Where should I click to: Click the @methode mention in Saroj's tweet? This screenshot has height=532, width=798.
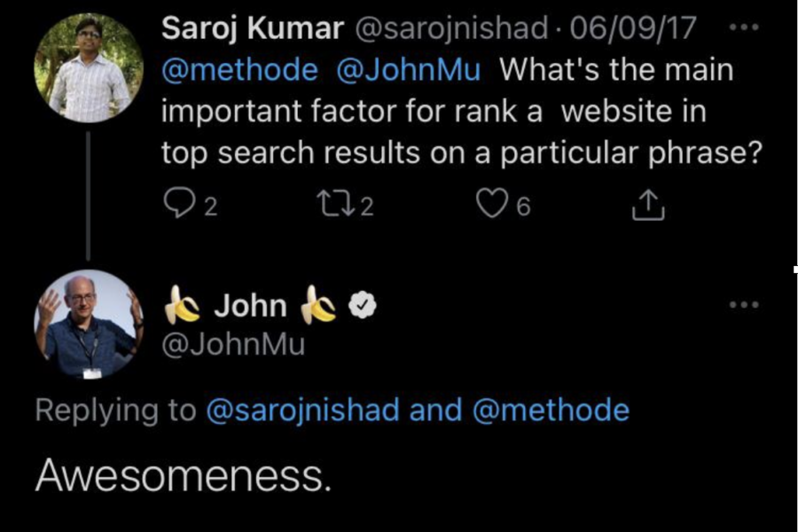[x=239, y=70]
